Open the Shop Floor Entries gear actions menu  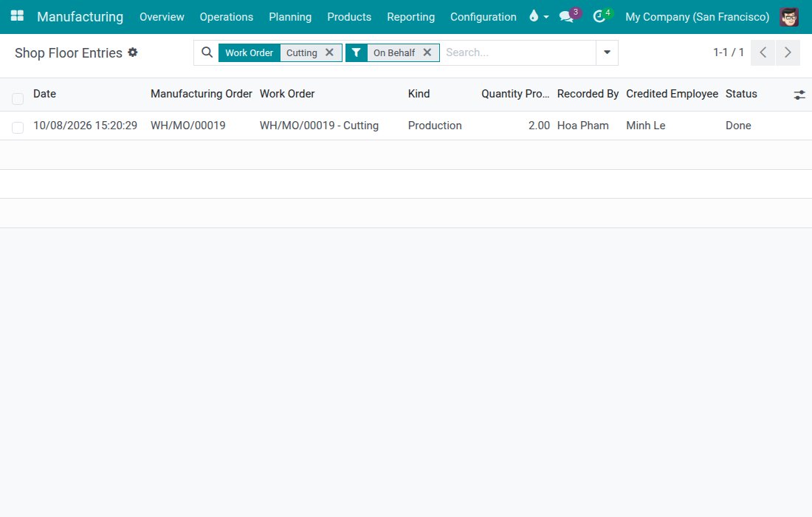click(133, 52)
